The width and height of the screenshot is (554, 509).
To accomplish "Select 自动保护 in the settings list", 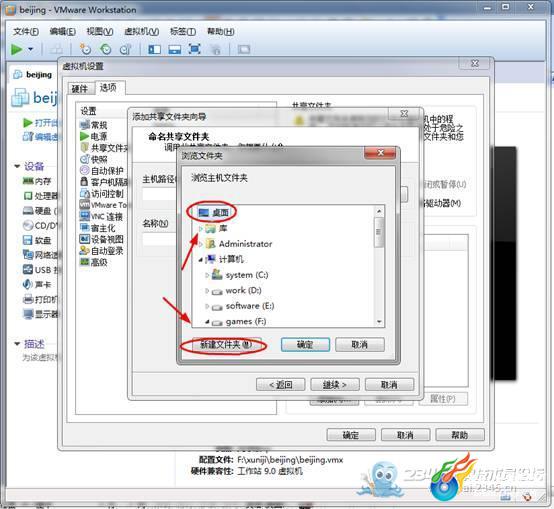I will pos(102,171).
